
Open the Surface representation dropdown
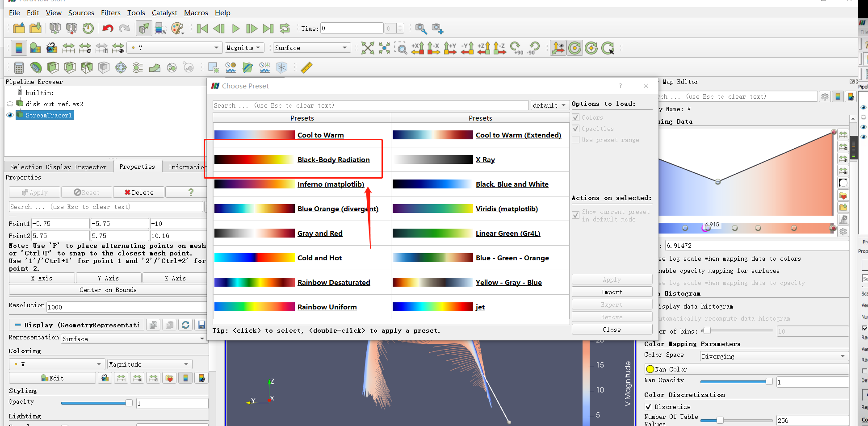click(311, 47)
